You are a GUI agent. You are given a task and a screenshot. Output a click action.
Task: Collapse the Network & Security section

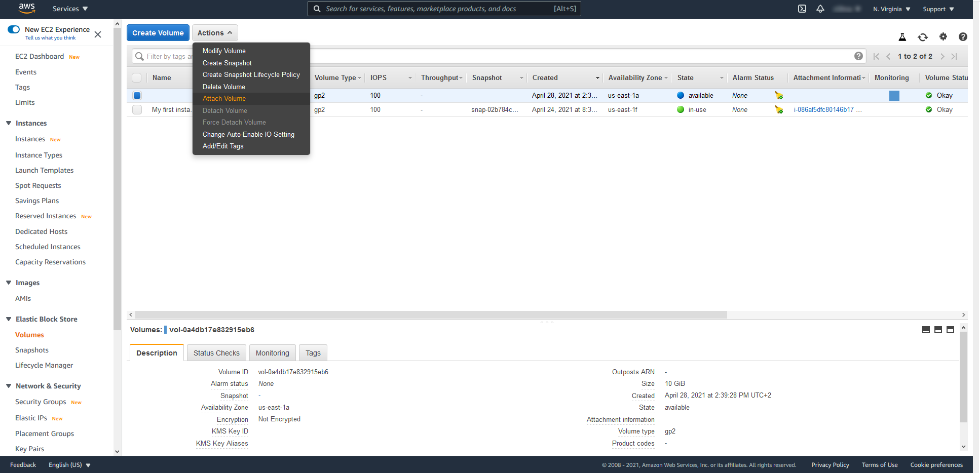(9, 386)
